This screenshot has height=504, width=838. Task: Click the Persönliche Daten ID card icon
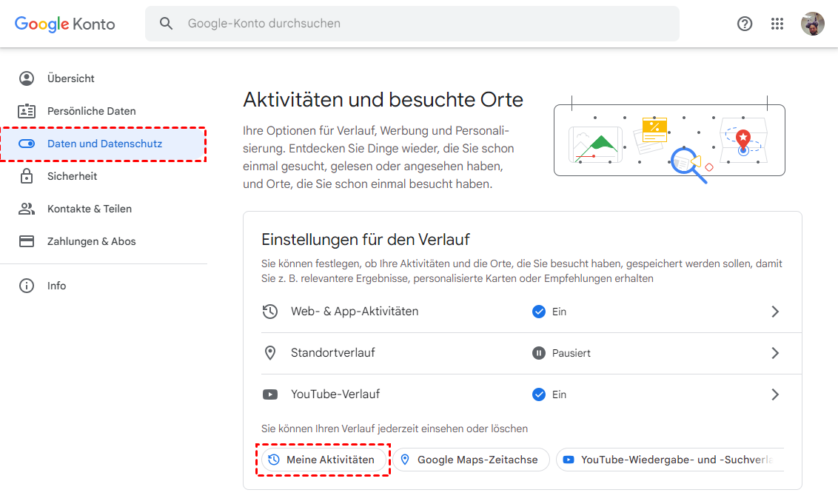point(27,111)
